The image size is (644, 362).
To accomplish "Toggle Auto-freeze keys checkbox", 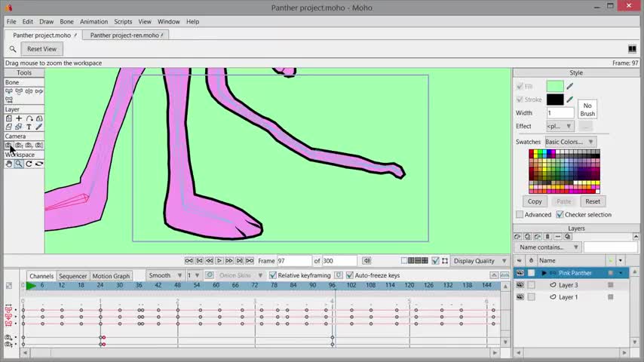I will 349,275.
